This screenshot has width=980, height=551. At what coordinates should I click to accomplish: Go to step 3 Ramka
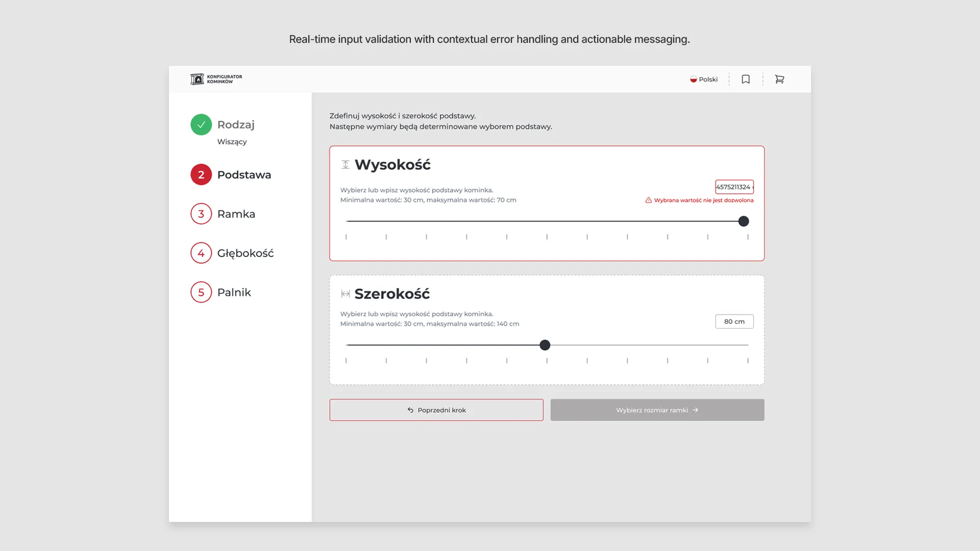click(x=236, y=214)
